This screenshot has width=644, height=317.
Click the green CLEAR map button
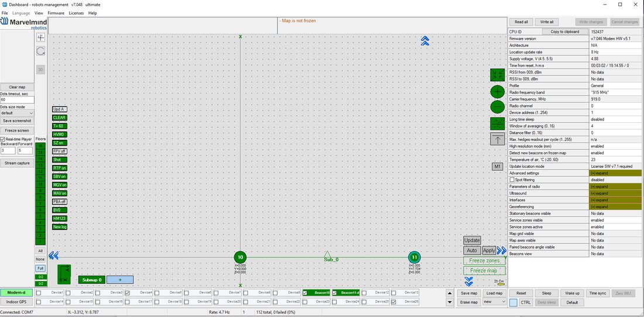pos(60,118)
